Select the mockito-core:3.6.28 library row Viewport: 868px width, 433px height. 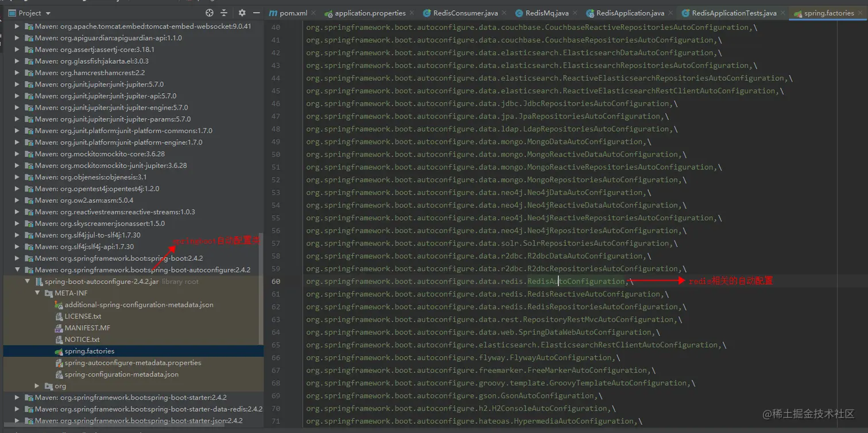133,154
